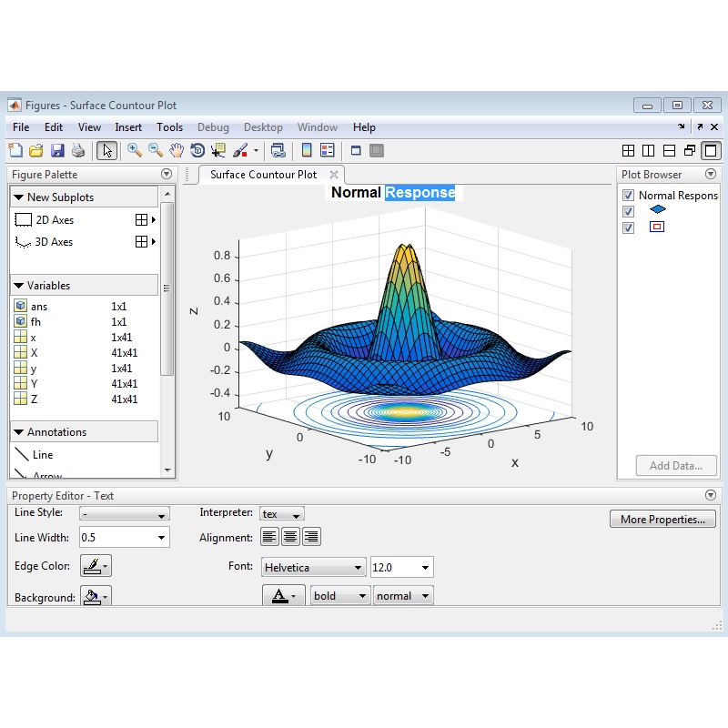Select the Surface Countour Plot tab
The width and height of the screenshot is (728, 728).
pos(263,175)
